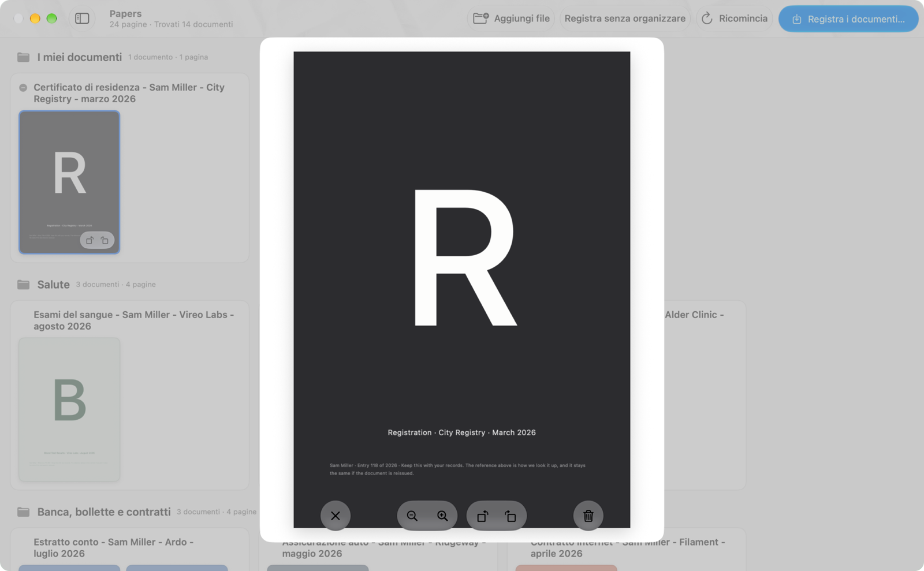Collapse the Certificato di residenza document
This screenshot has height=571, width=924.
click(23, 88)
